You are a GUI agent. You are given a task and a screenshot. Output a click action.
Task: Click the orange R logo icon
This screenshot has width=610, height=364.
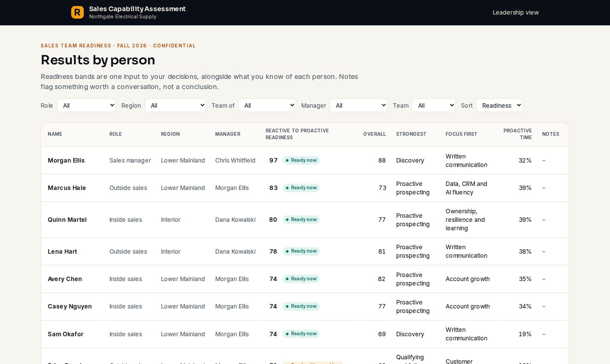[x=77, y=13]
